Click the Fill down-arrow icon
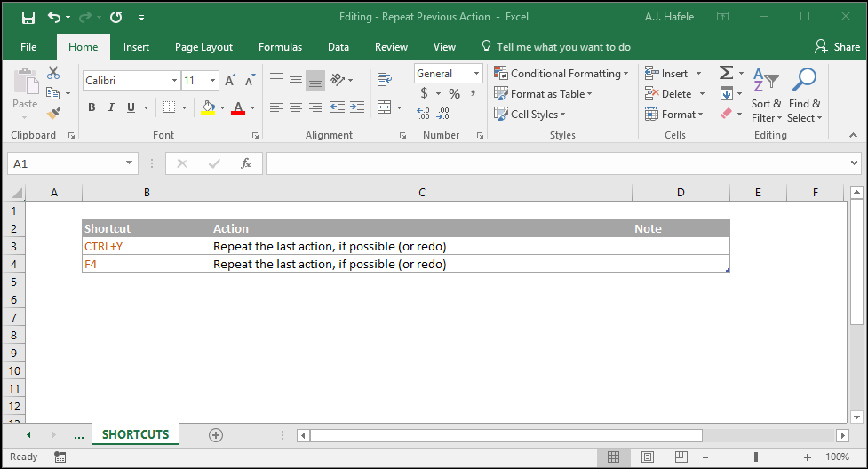This screenshot has width=868, height=469. coord(726,93)
